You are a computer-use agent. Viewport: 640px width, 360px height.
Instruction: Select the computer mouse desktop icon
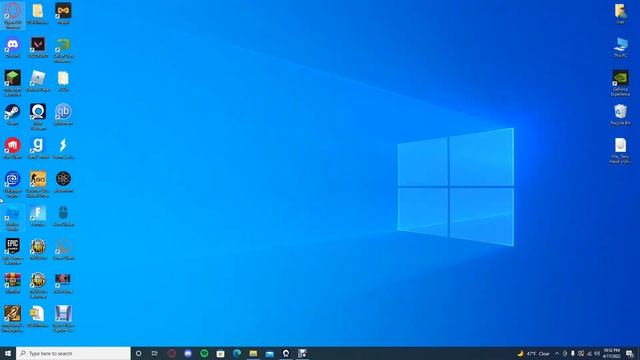point(63,216)
